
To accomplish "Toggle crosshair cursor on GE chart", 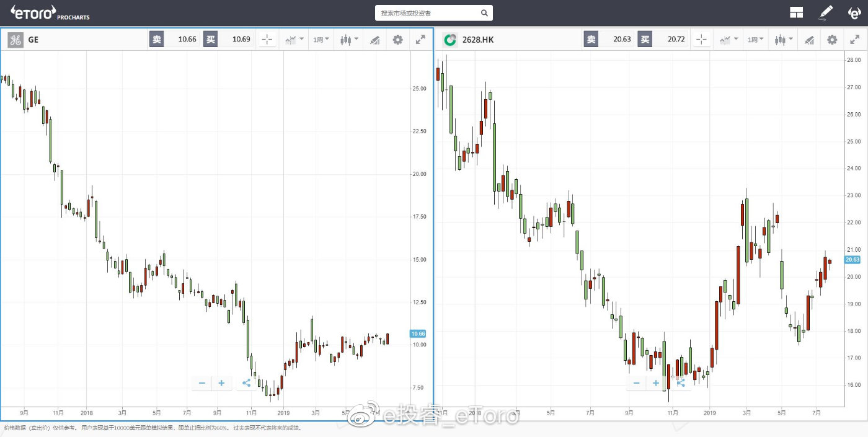I will 267,40.
